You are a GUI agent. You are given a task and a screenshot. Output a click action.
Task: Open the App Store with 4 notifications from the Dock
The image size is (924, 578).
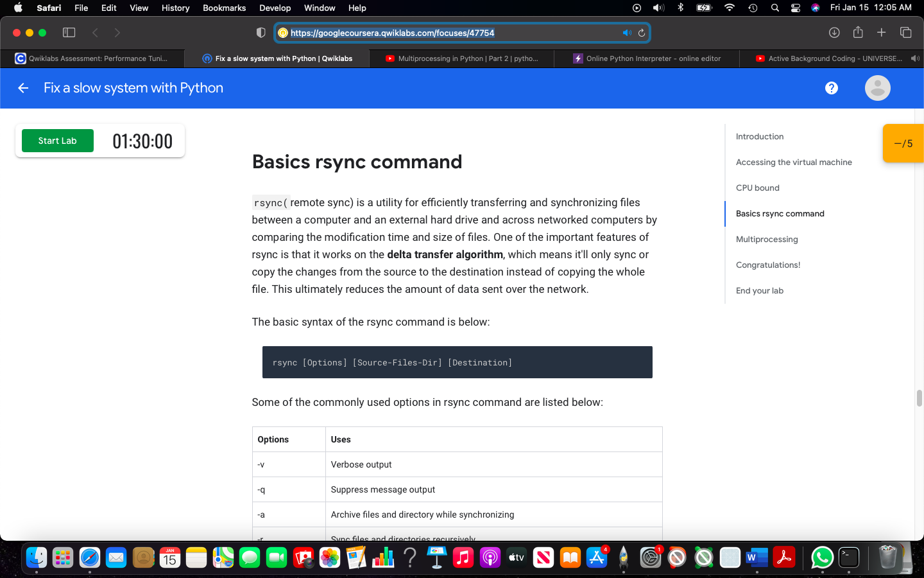coord(597,557)
